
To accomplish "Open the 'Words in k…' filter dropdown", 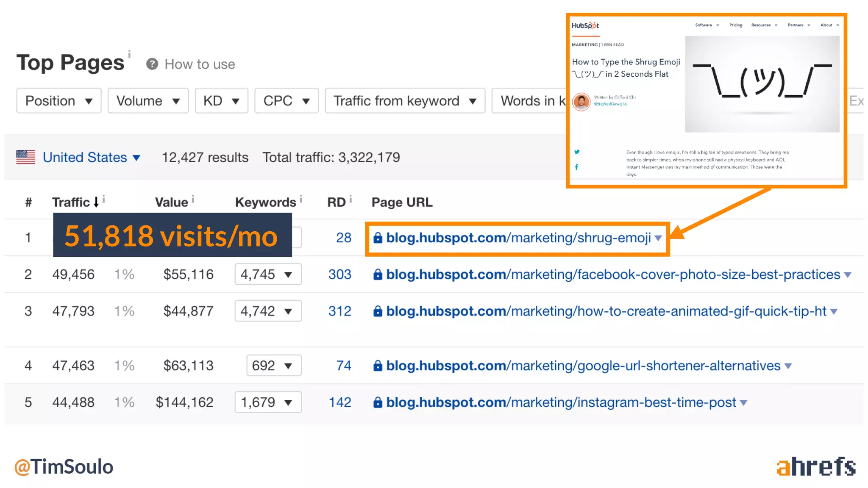I will 529,101.
